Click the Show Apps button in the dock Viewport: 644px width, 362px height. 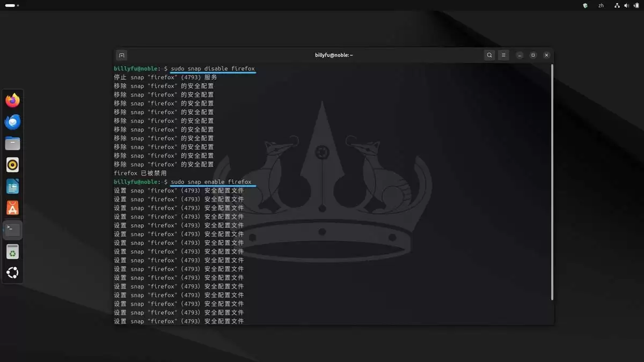click(x=12, y=272)
